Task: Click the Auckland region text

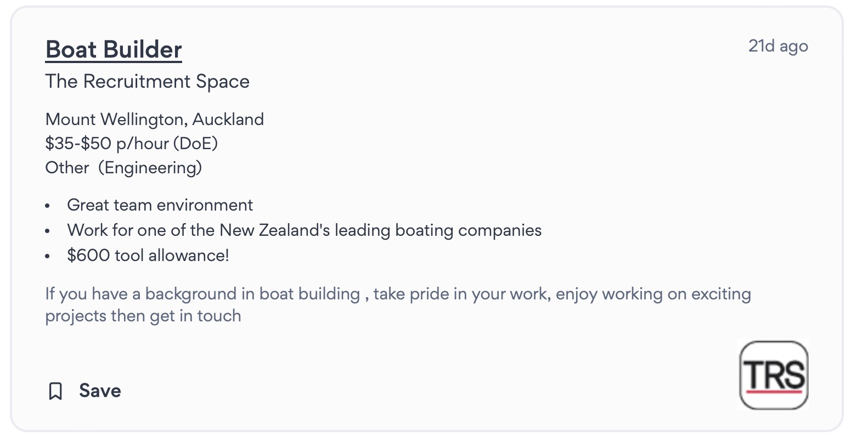Action: click(228, 119)
